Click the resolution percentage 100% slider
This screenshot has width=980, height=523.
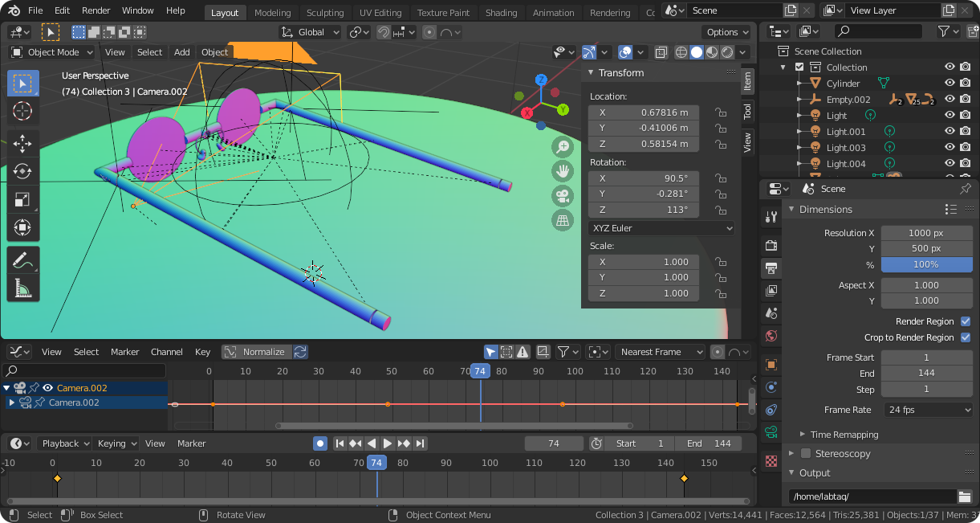[x=926, y=264]
